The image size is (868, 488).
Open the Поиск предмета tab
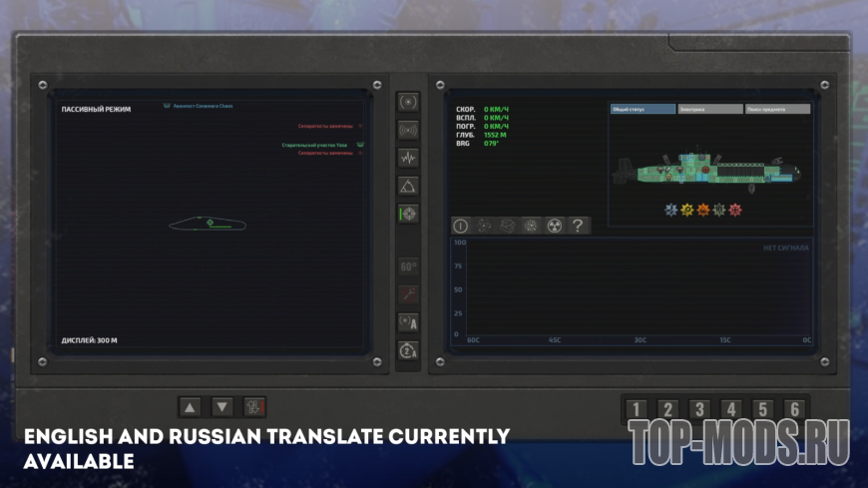coord(778,109)
